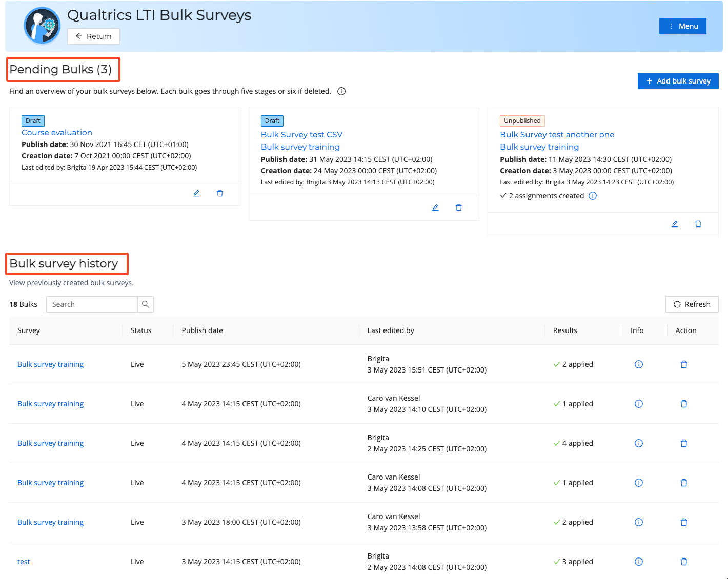Open Bulk survey training published 5 May 23:45
The image size is (728, 579).
(50, 364)
